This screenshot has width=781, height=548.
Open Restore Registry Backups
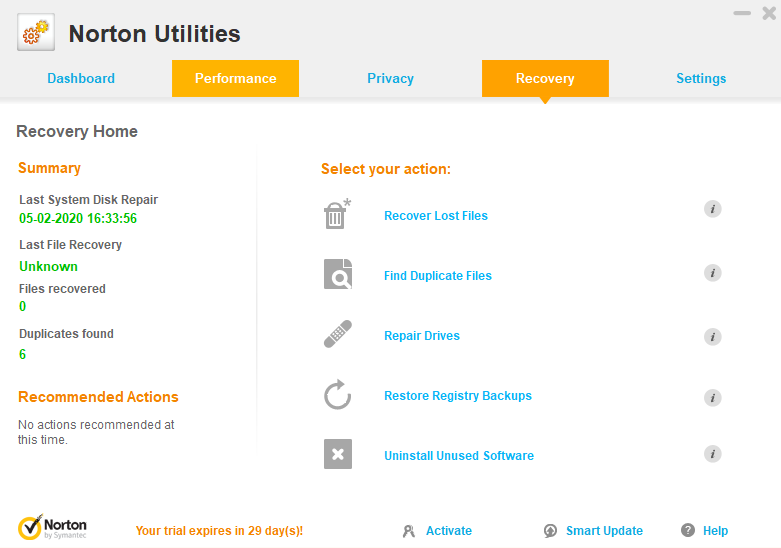[458, 396]
